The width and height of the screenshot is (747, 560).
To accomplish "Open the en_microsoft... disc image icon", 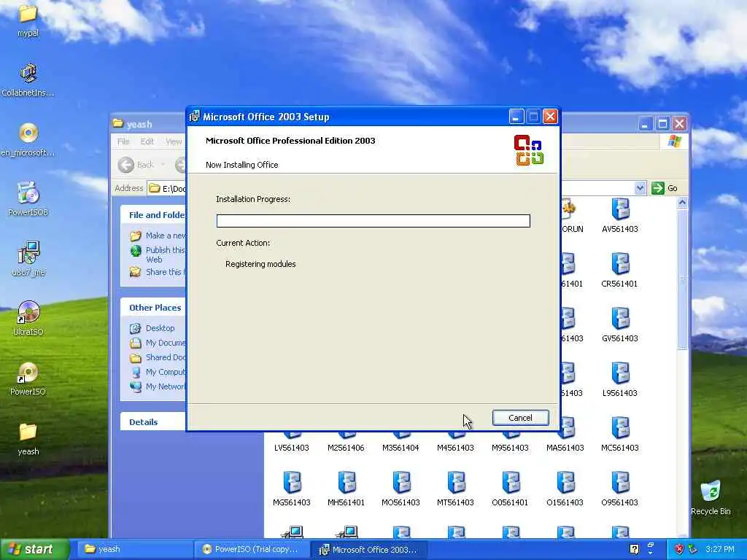I will coord(28,140).
